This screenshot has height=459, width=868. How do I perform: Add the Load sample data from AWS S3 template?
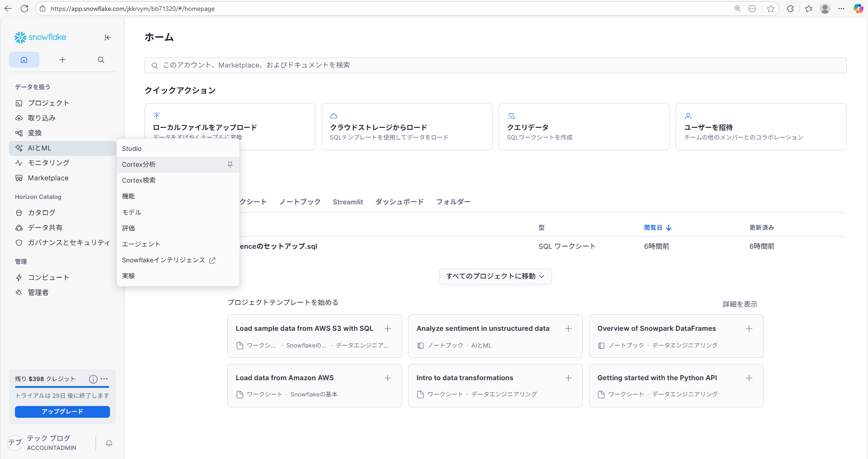(x=388, y=329)
